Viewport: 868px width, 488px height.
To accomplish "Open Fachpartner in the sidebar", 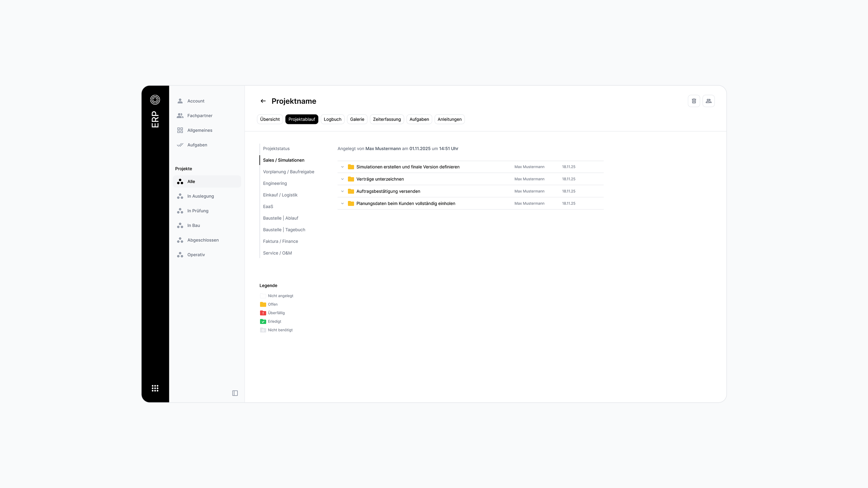I will point(200,116).
